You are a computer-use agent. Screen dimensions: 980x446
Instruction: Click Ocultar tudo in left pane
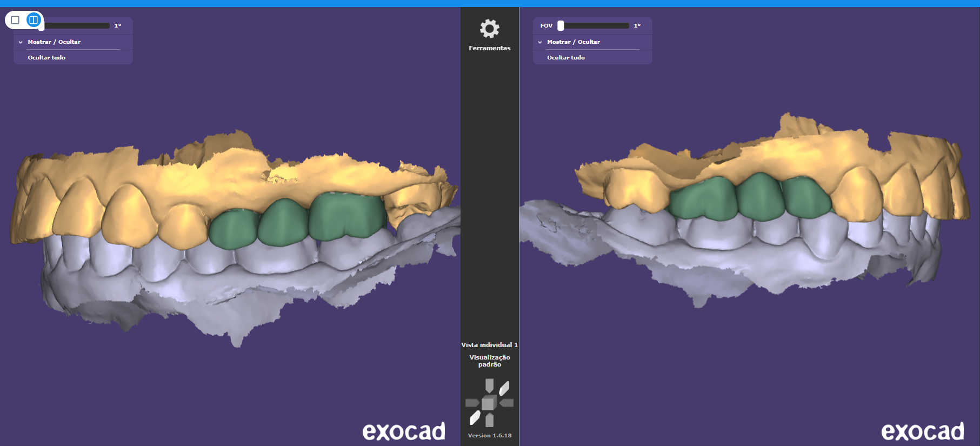click(x=46, y=57)
